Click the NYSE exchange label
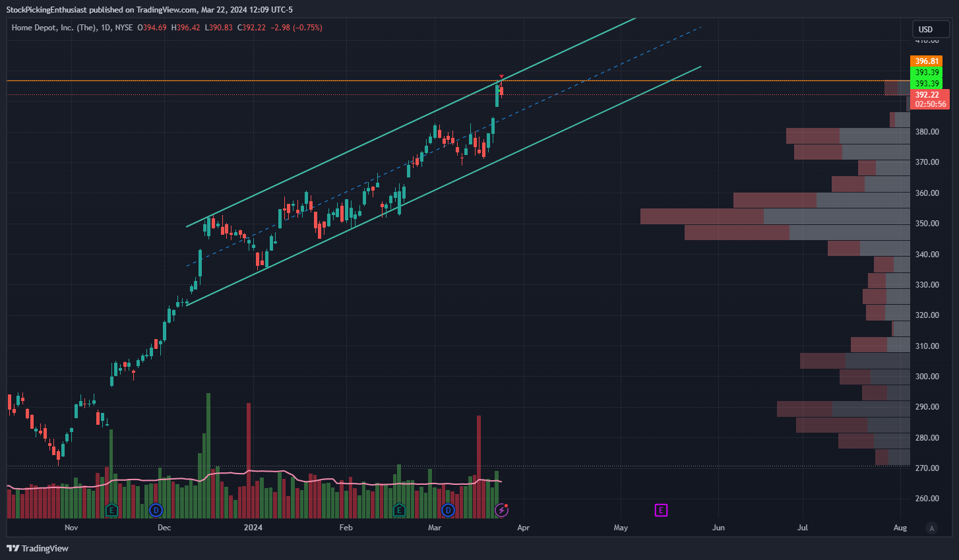 [x=124, y=28]
